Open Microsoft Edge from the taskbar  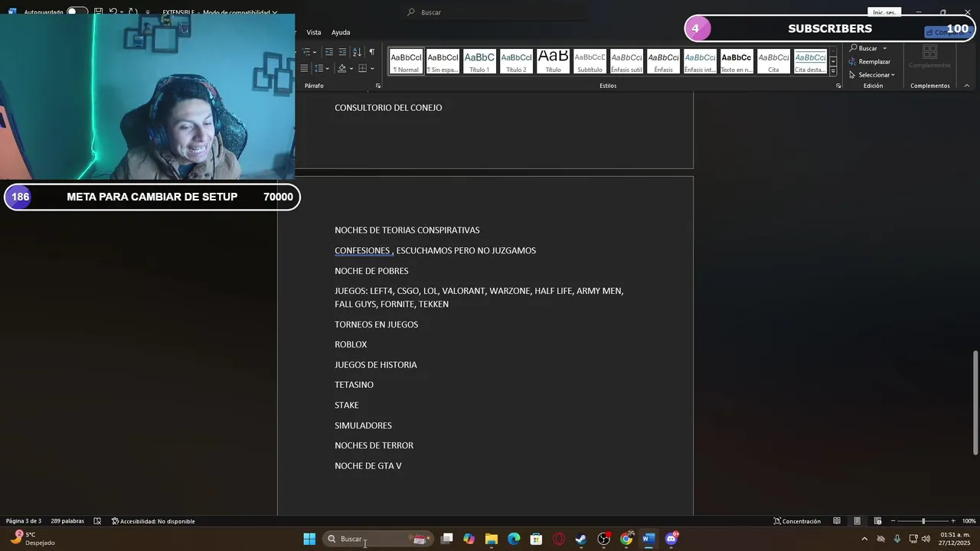(x=514, y=539)
